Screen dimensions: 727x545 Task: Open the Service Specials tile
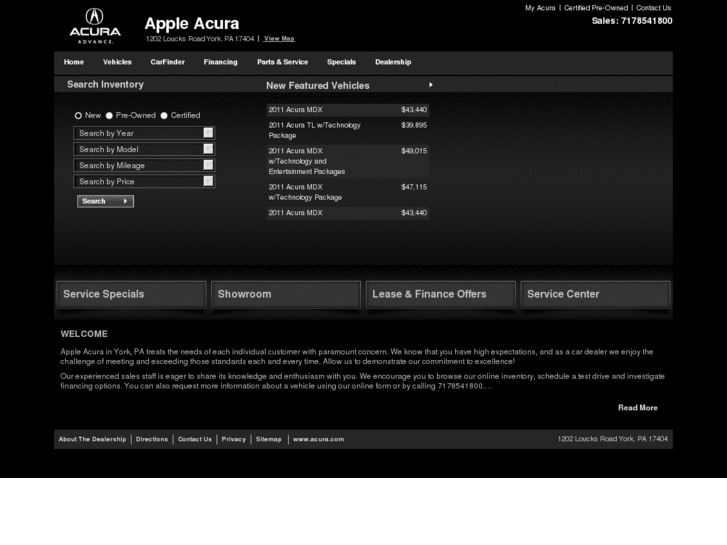(131, 295)
